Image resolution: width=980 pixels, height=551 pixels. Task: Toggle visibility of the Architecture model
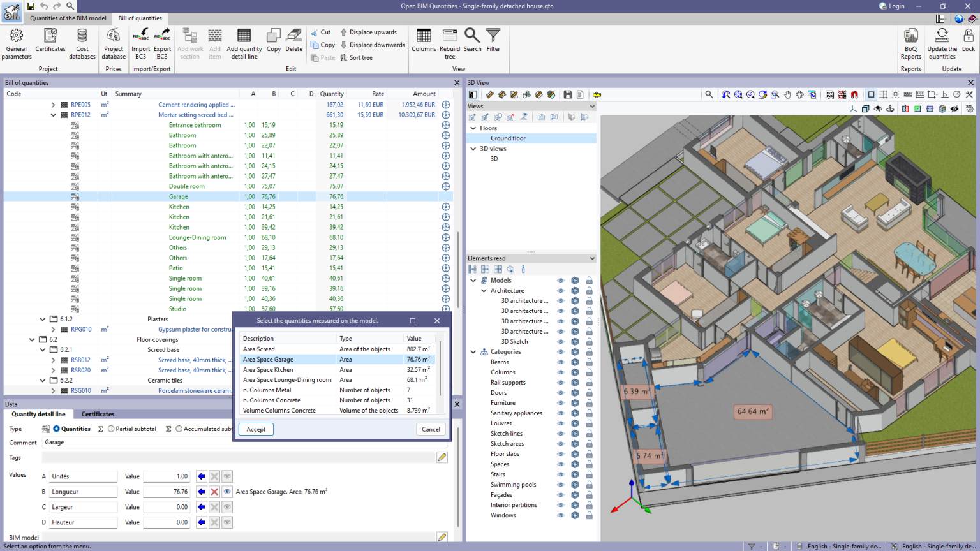click(561, 291)
